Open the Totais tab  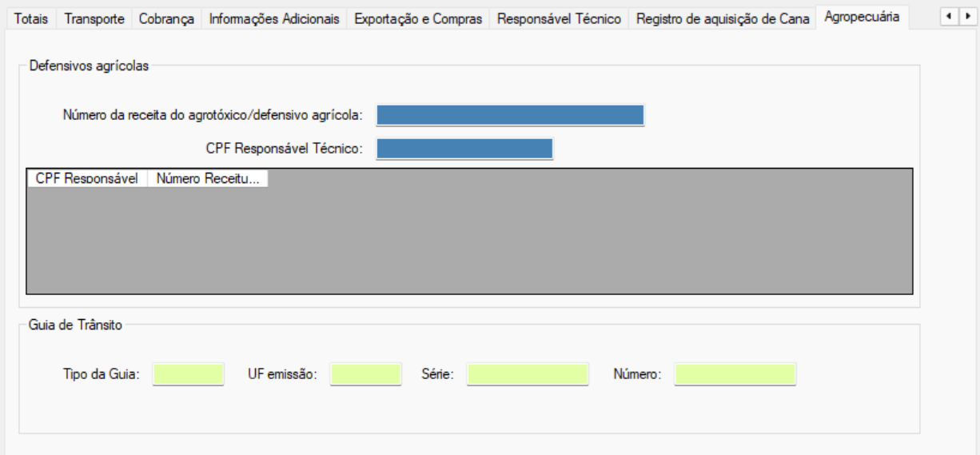click(x=32, y=19)
